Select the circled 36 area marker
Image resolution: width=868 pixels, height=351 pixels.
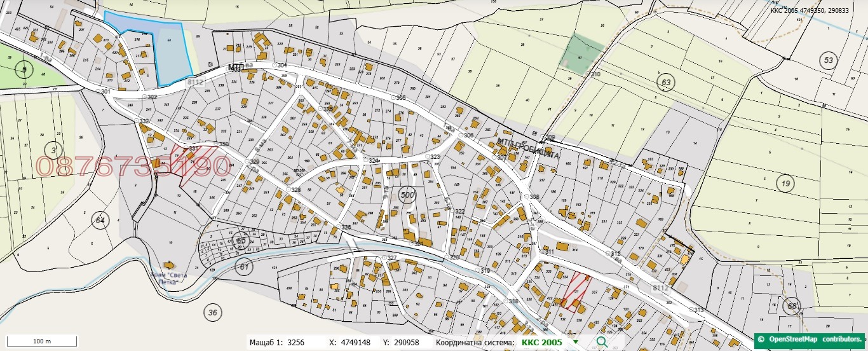click(x=212, y=312)
